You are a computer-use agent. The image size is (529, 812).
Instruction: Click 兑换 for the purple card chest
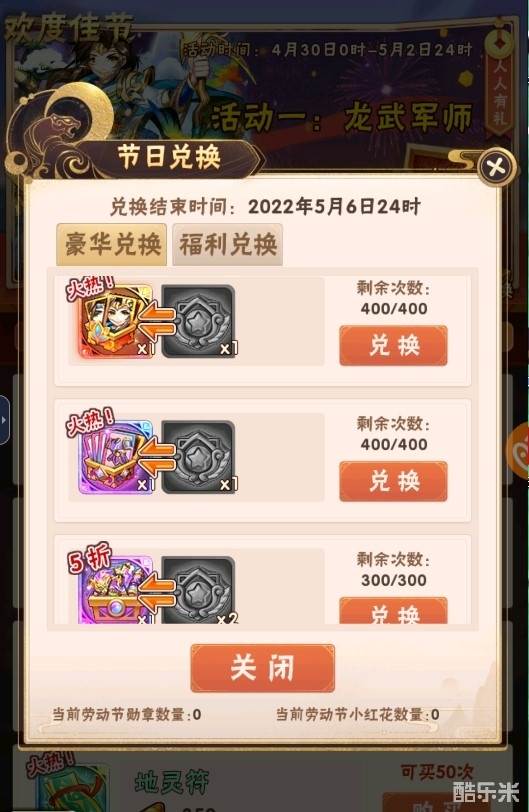tap(393, 481)
